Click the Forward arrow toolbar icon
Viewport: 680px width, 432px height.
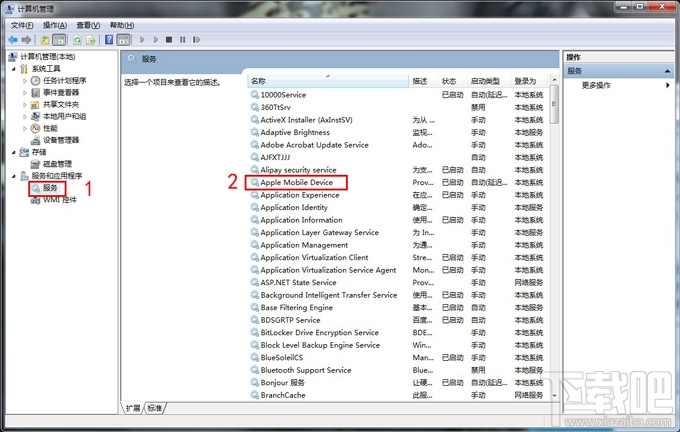(26, 40)
